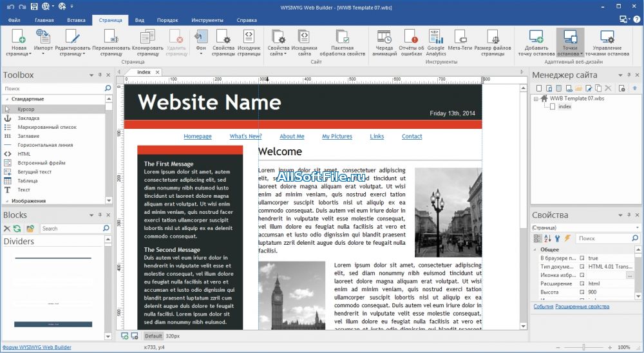This screenshot has width=644, height=353.
Task: Switch to the Вставка ribbon tab
Action: click(77, 20)
